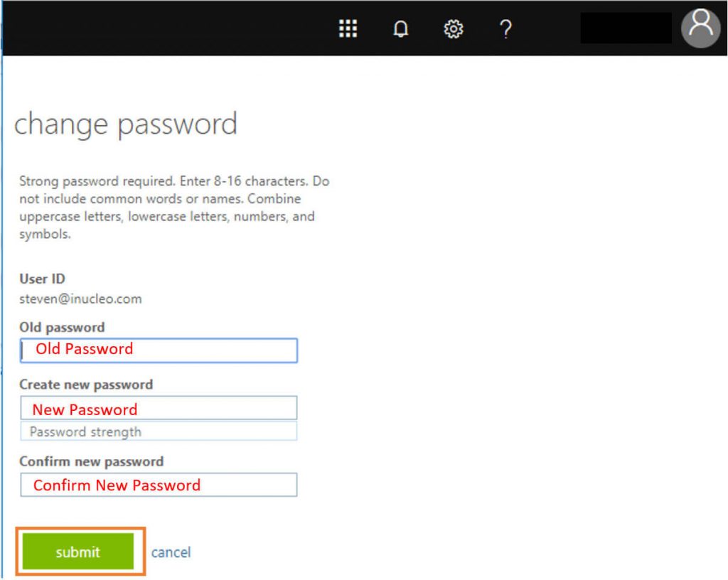
Task: Focus the Create new password field
Action: click(159, 408)
